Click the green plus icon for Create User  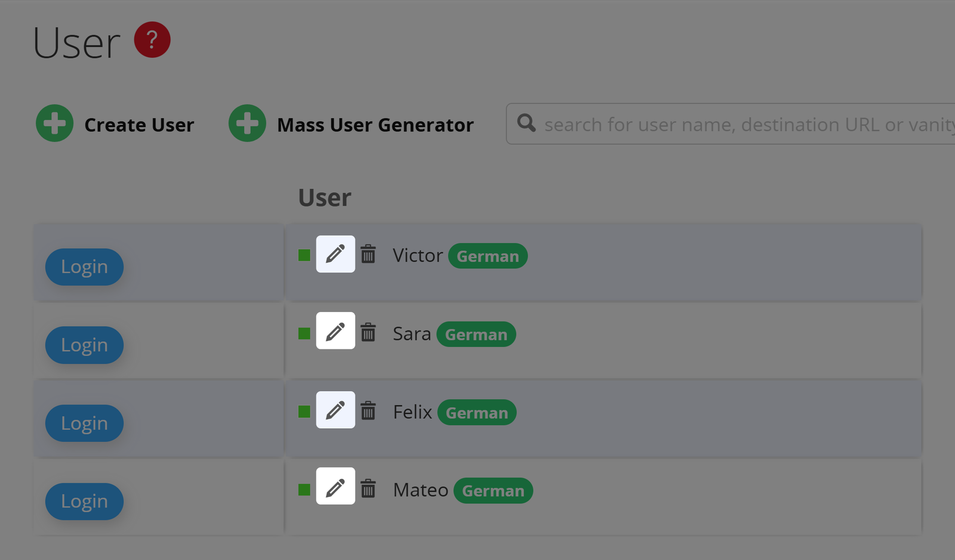55,123
